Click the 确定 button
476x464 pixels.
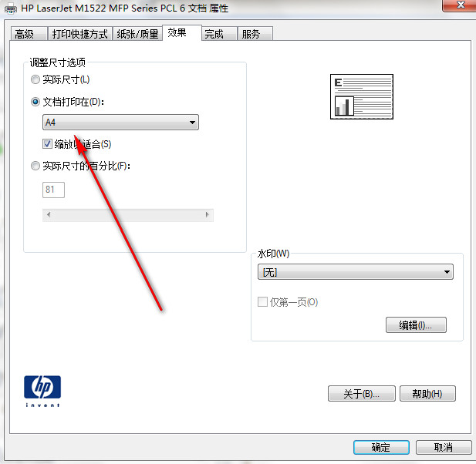coord(381,447)
